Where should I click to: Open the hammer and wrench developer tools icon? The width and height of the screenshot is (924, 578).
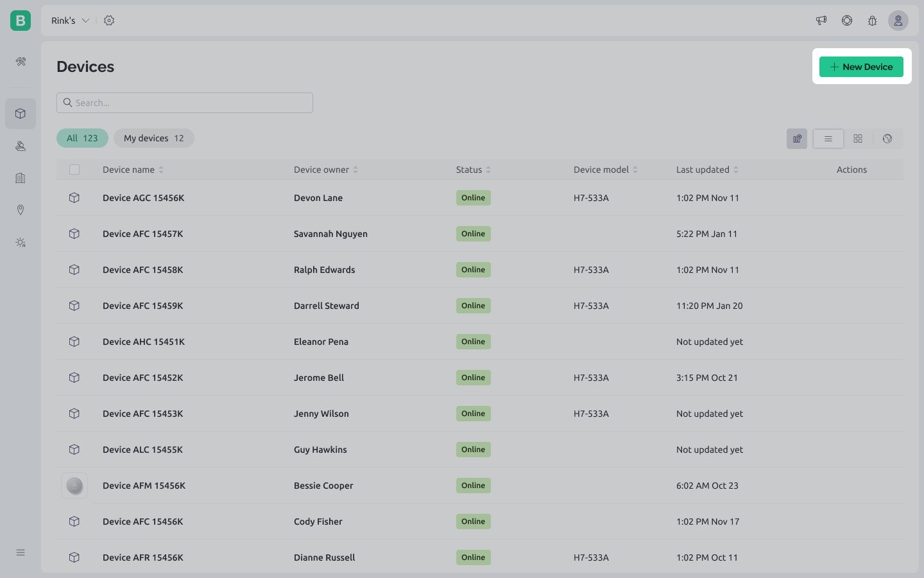[x=21, y=62]
